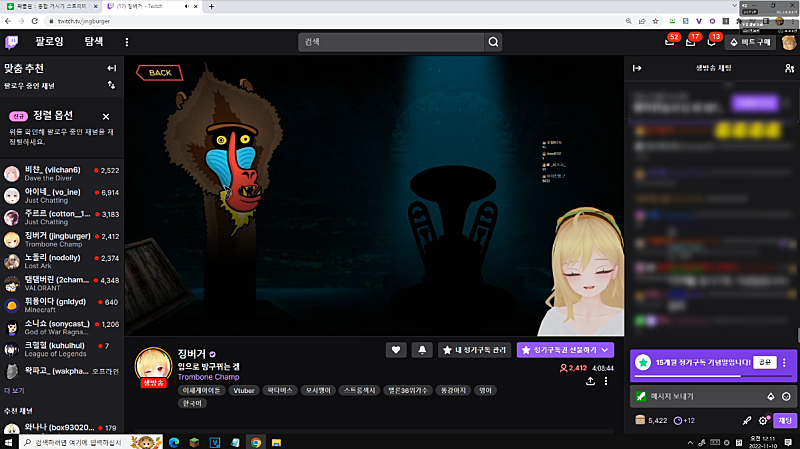Open the three-dot menu beside 탐색

point(127,42)
